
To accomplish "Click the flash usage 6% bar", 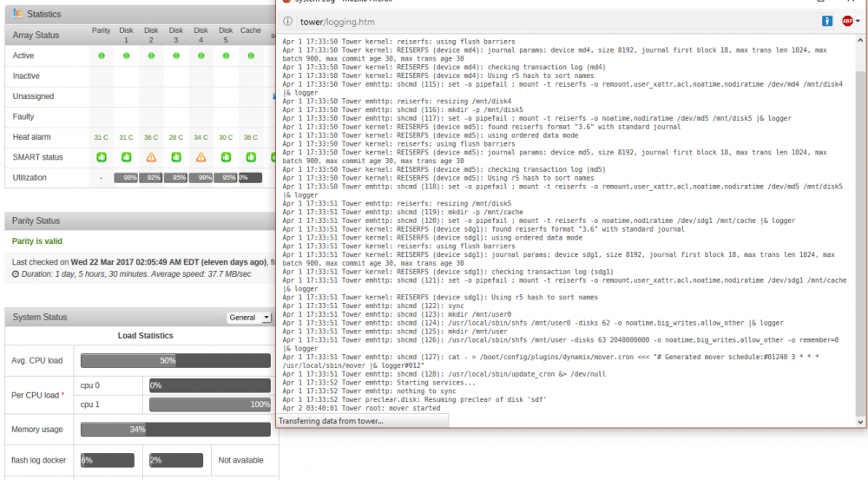I will click(108, 460).
